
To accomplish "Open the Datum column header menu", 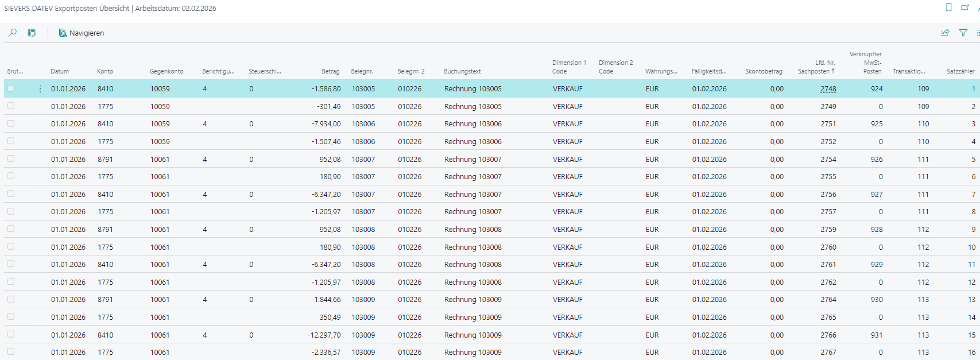I will [x=60, y=71].
